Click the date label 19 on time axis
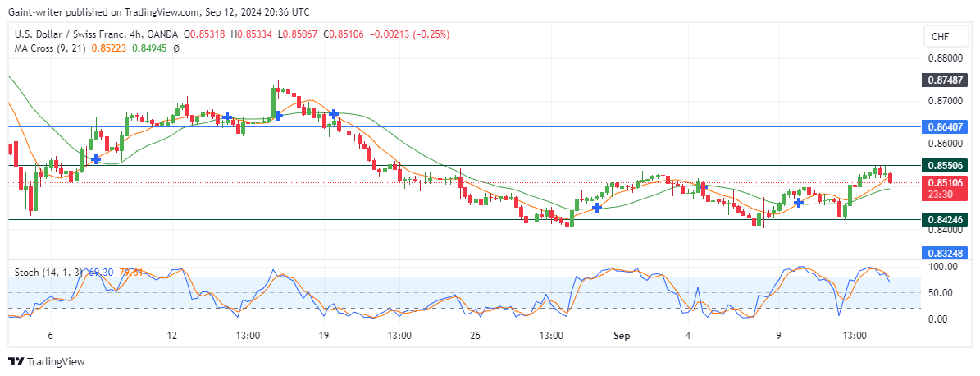Image resolution: width=980 pixels, height=376 pixels. pos(324,336)
